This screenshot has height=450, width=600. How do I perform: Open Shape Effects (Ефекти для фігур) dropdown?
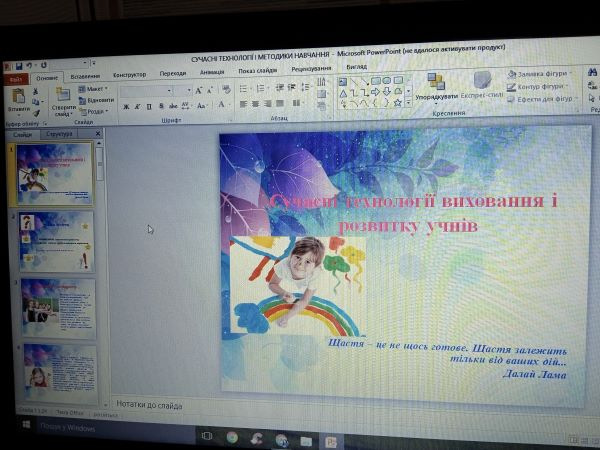click(x=541, y=99)
